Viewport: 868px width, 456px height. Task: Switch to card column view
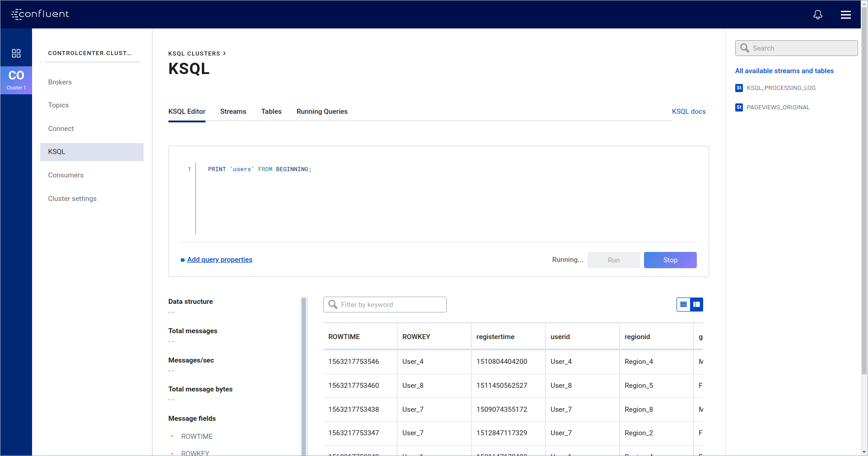[696, 305]
